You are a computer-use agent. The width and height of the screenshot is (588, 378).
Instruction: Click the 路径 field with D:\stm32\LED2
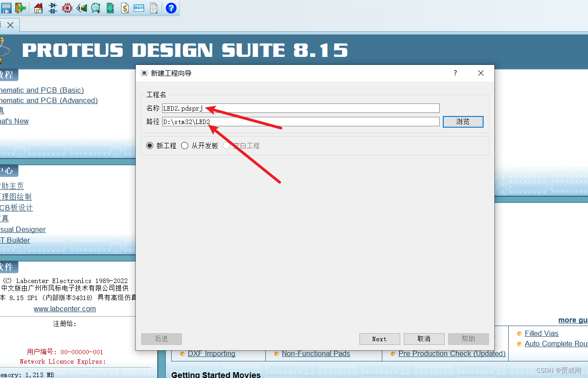[301, 122]
